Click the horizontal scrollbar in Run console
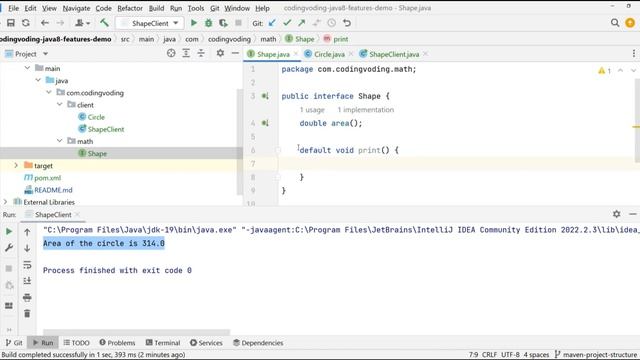This screenshot has width=640, height=360. coord(136,332)
